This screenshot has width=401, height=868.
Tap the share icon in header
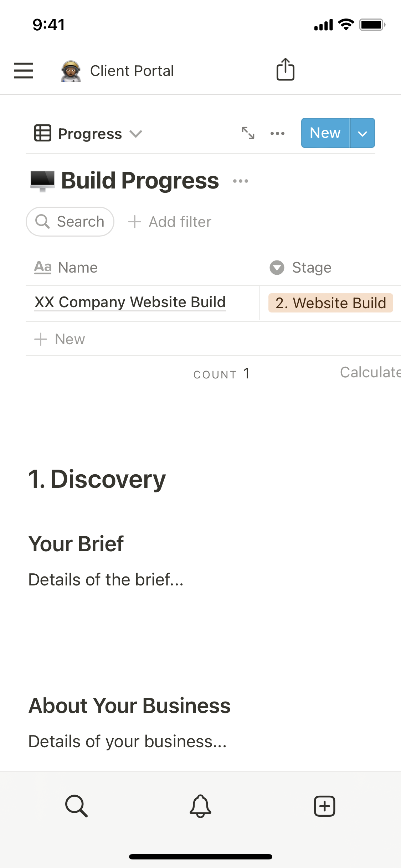click(286, 69)
